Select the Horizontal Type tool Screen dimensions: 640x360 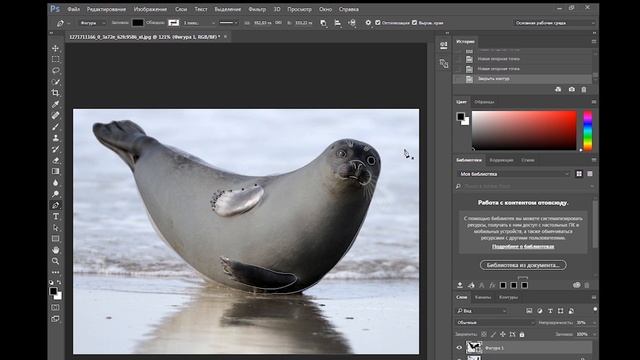[56, 216]
